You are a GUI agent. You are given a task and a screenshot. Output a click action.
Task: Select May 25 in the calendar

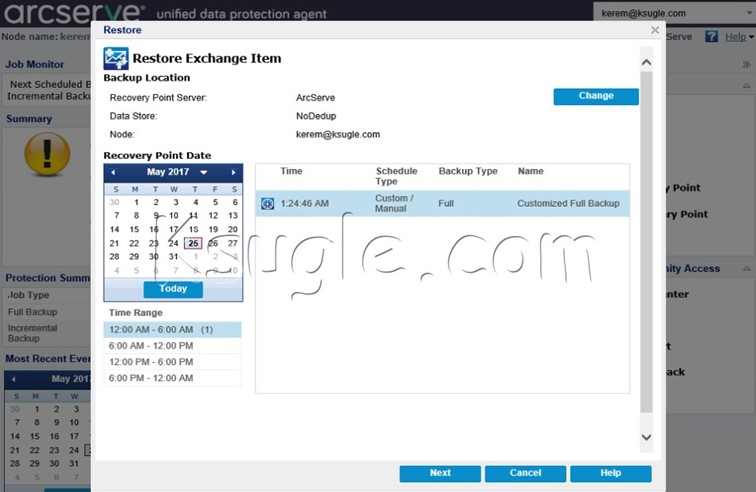click(x=193, y=243)
